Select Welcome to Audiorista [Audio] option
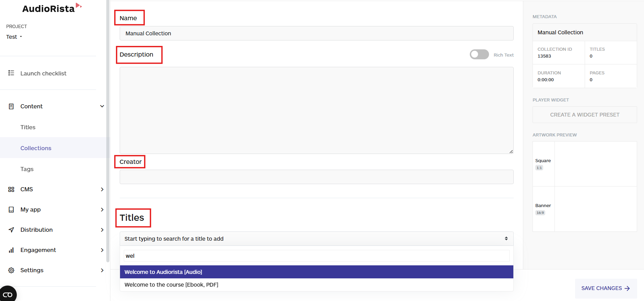Viewport: 644px width, 301px height. (x=316, y=272)
